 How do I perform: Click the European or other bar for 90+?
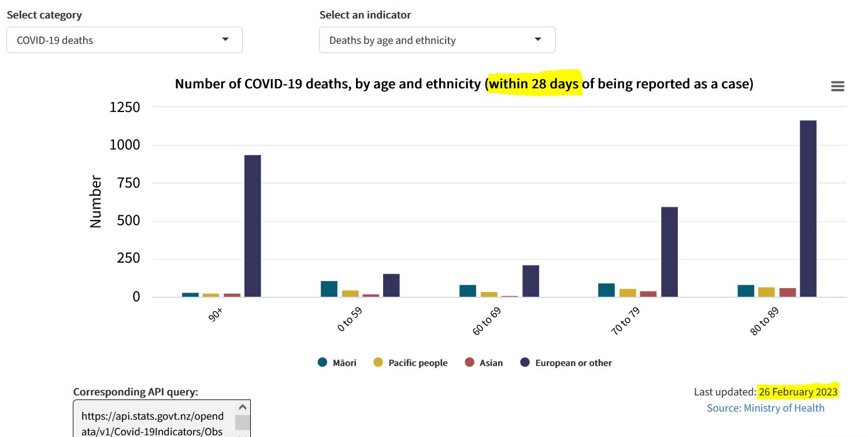click(253, 226)
